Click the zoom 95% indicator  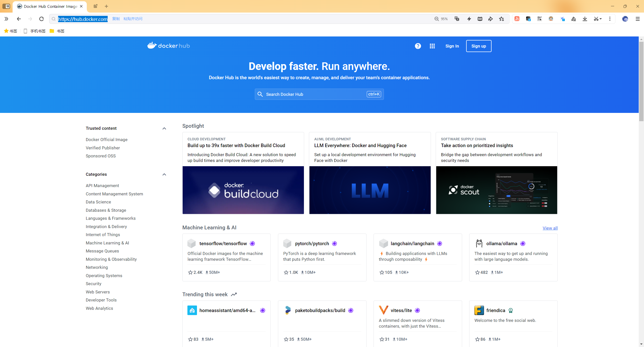coord(441,19)
